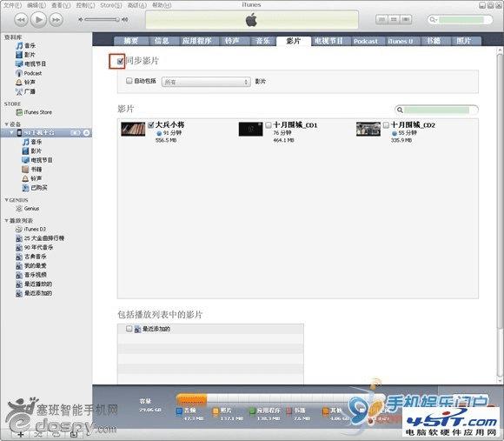Switch to the 摘要 summary tab
504x441 pixels.
point(131,41)
